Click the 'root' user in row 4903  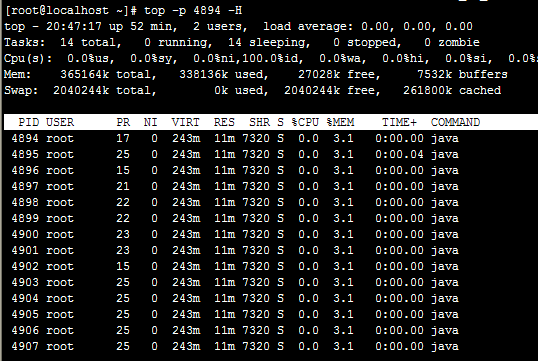coord(60,283)
